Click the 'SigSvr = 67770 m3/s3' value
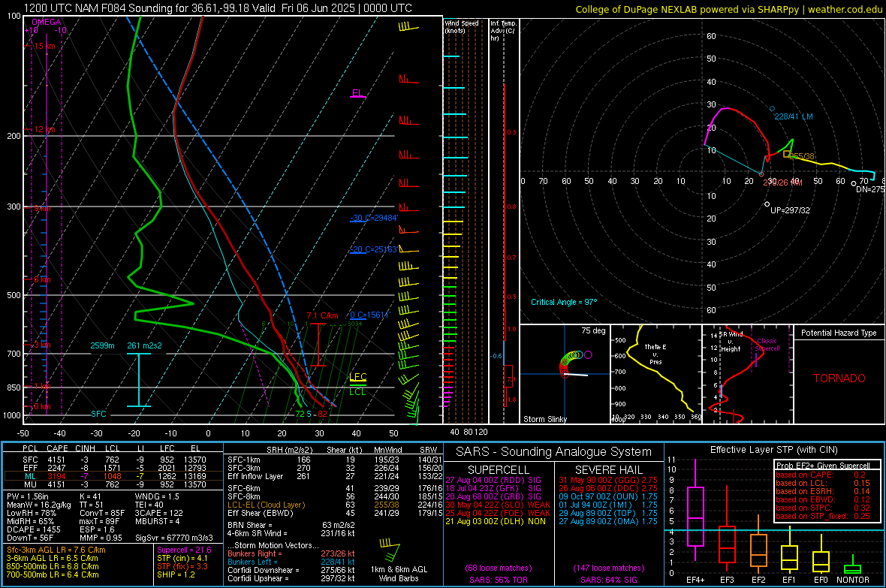Viewport: 886px width, 588px height. [x=174, y=538]
